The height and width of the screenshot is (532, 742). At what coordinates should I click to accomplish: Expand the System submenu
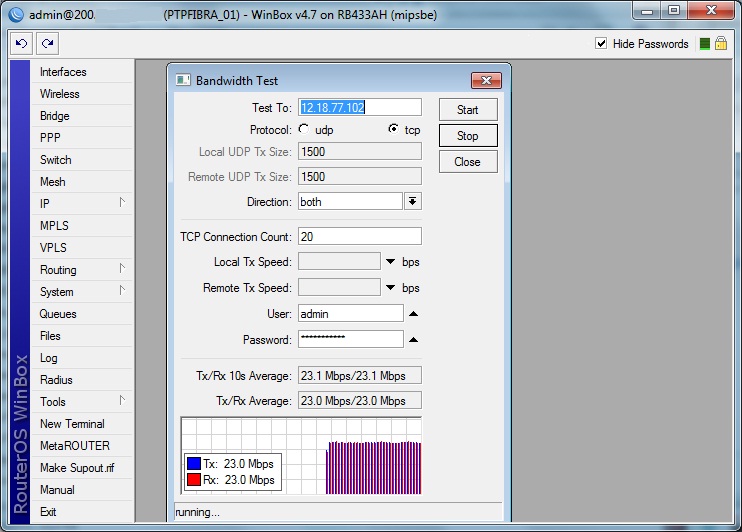pos(122,290)
